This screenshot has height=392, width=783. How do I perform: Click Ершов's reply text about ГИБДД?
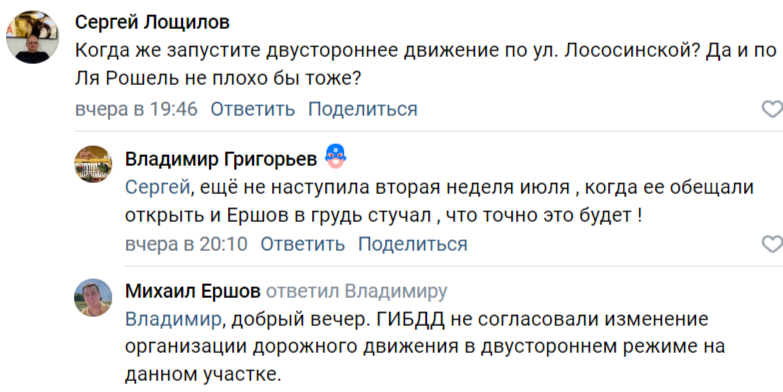click(x=424, y=347)
